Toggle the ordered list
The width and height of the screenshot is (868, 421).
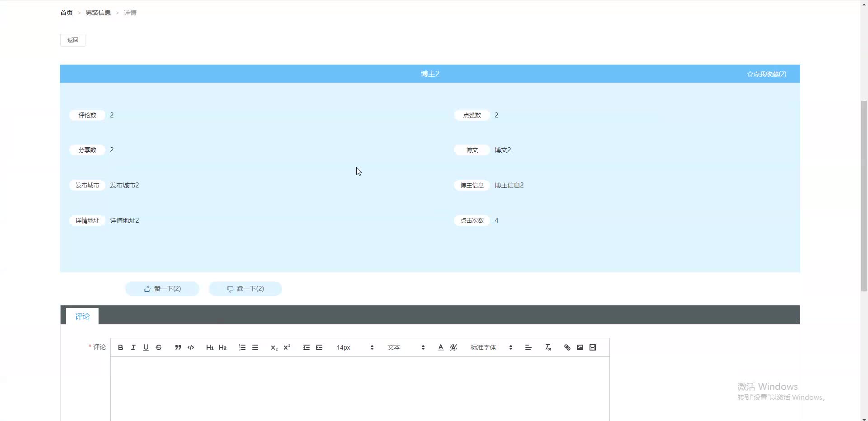(242, 347)
